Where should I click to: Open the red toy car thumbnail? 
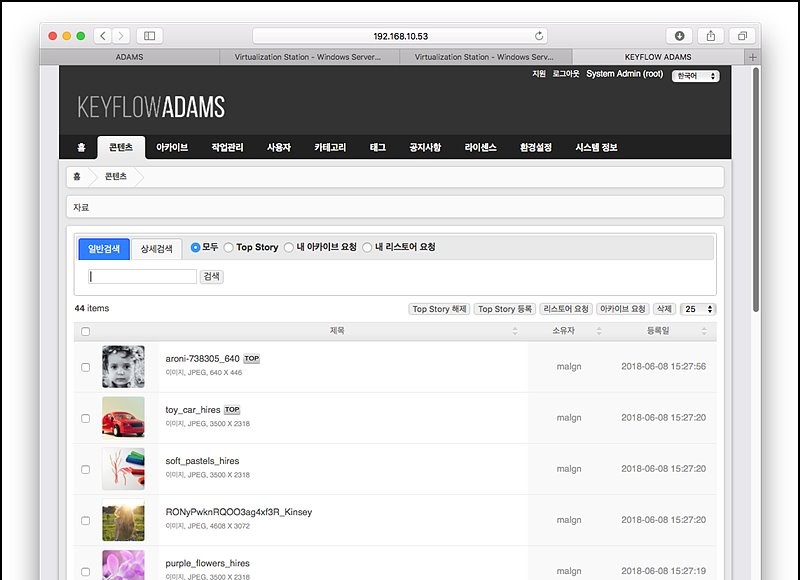pyautogui.click(x=123, y=418)
